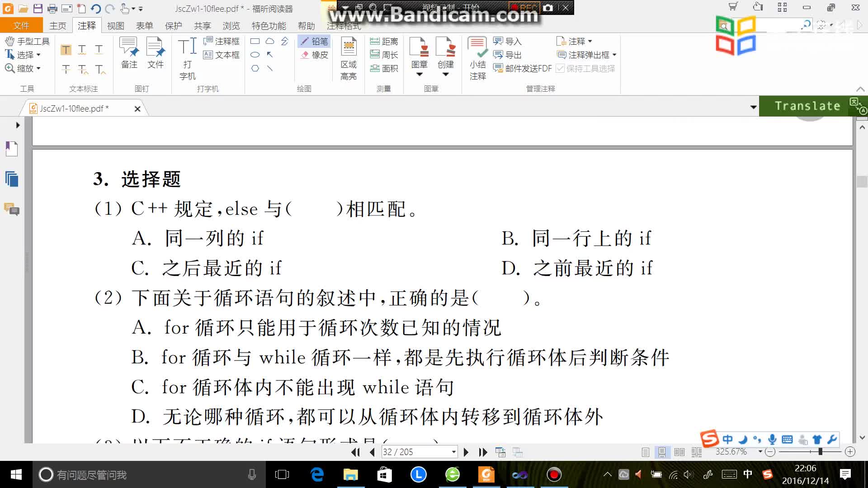The height and width of the screenshot is (488, 868).
Task: Select the Hand tool (手型工具)
Action: click(27, 41)
